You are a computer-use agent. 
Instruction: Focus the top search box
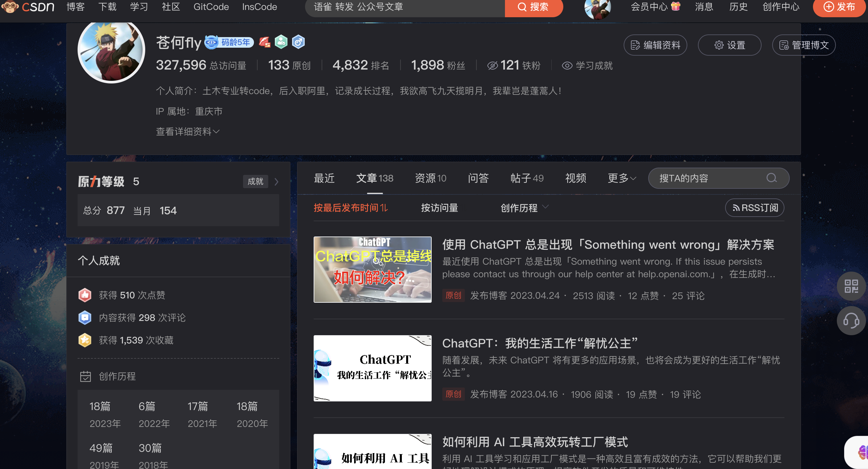coord(405,7)
